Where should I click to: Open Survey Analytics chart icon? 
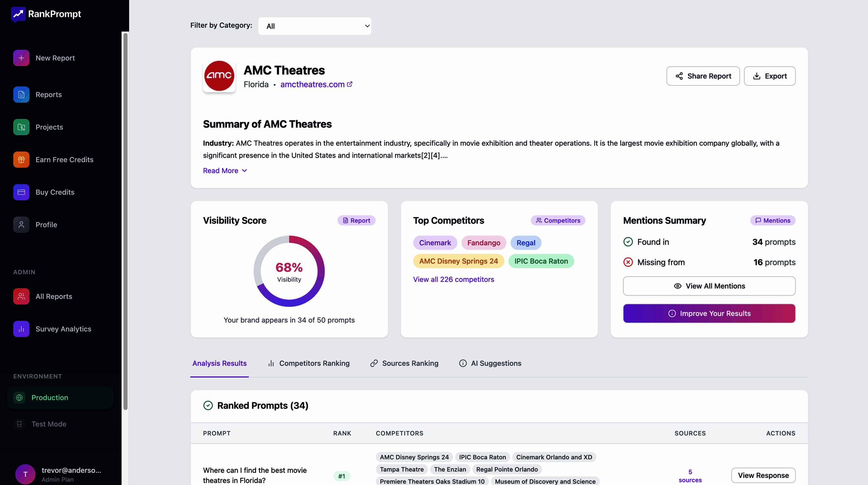(21, 329)
